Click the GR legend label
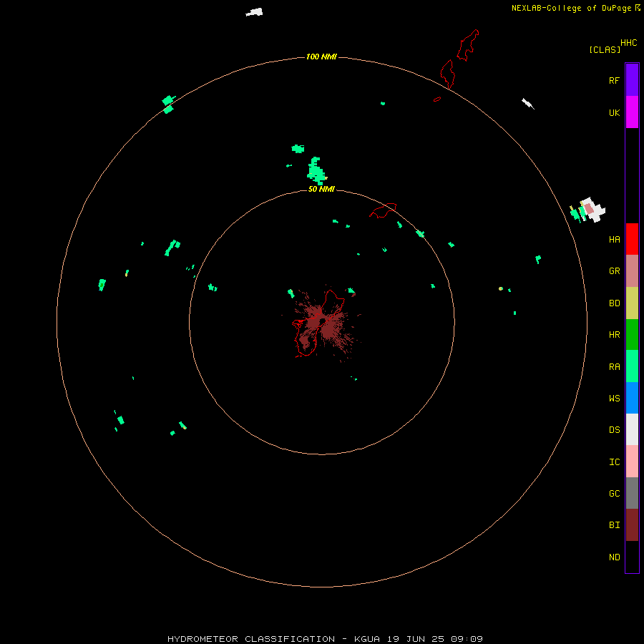 (x=614, y=270)
